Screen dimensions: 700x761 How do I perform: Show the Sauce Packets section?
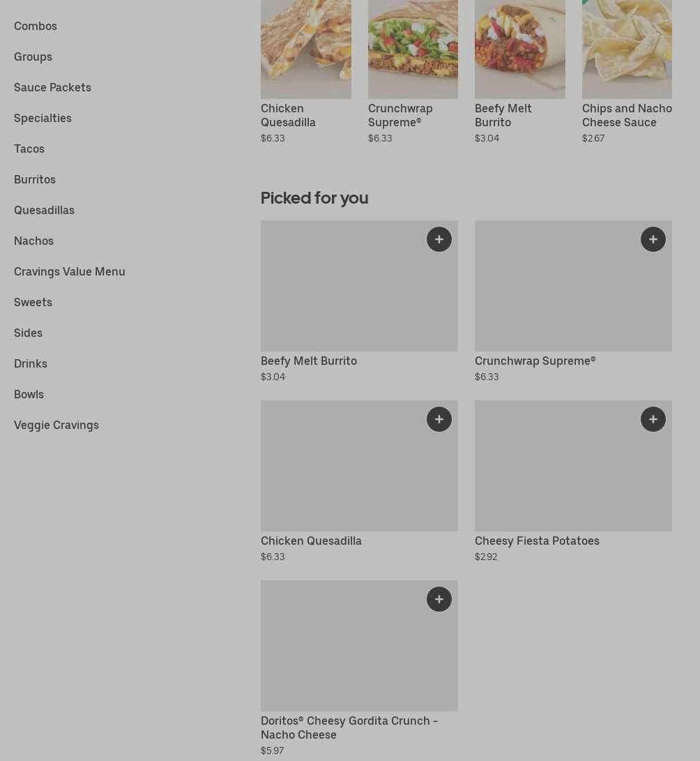pos(52,87)
